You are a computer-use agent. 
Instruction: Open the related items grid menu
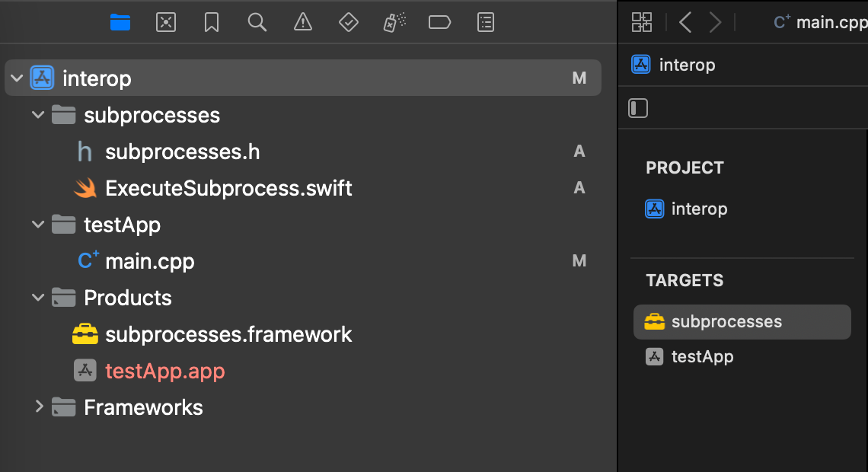[x=642, y=23]
